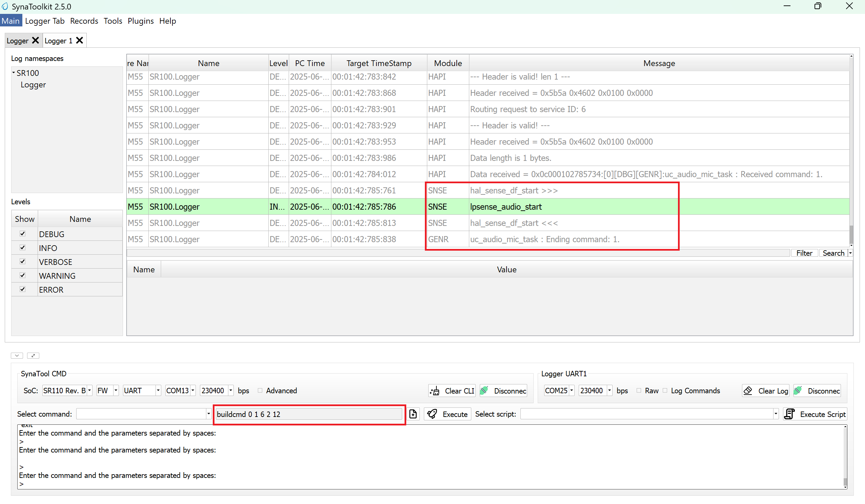Select the 'hal_sense_df_start >>>' log row
Viewport: 865px width, 504px height.
pos(488,190)
